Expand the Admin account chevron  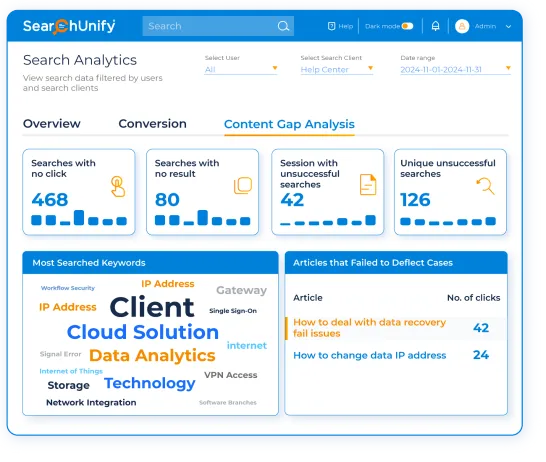(508, 26)
